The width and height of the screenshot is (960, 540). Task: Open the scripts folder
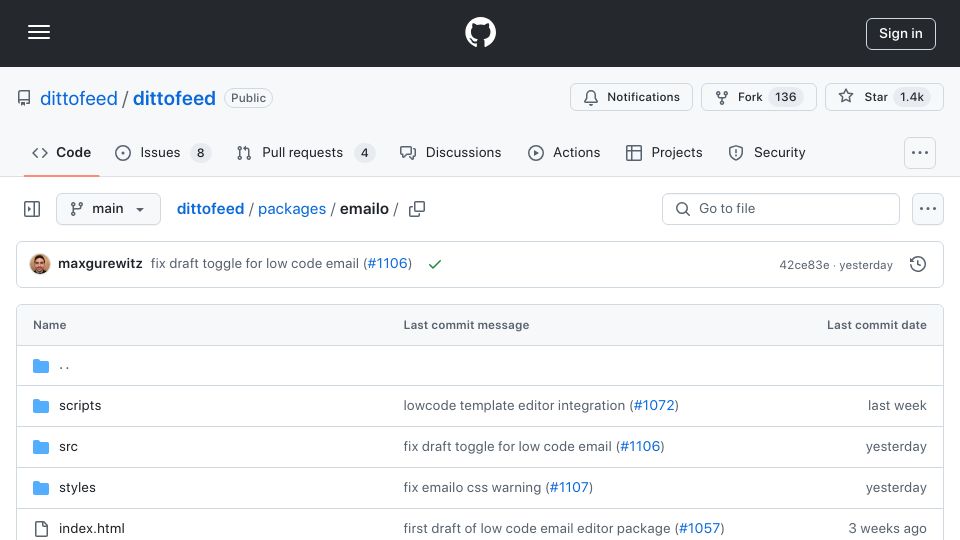tap(80, 405)
